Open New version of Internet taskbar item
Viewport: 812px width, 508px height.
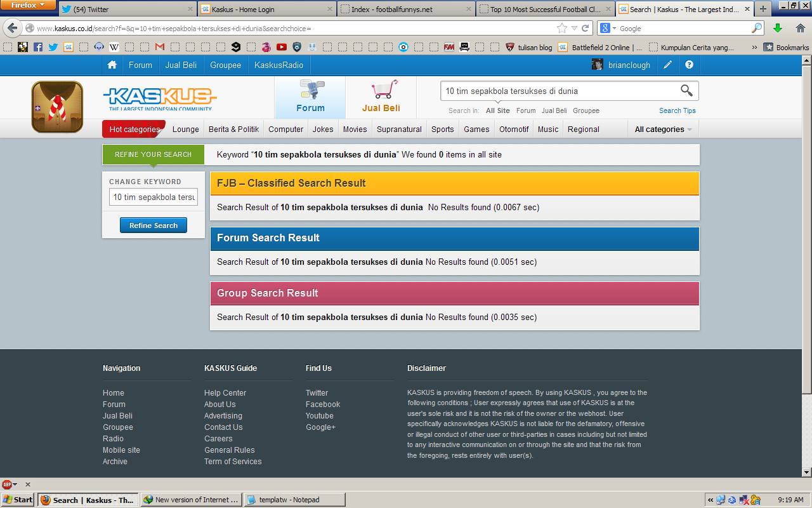(192, 500)
